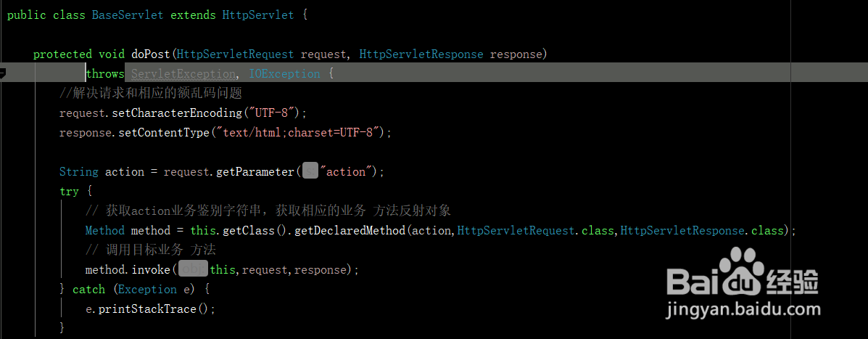Click HttpServletResponse.class argument in getDeclaredMethod

click(702, 231)
